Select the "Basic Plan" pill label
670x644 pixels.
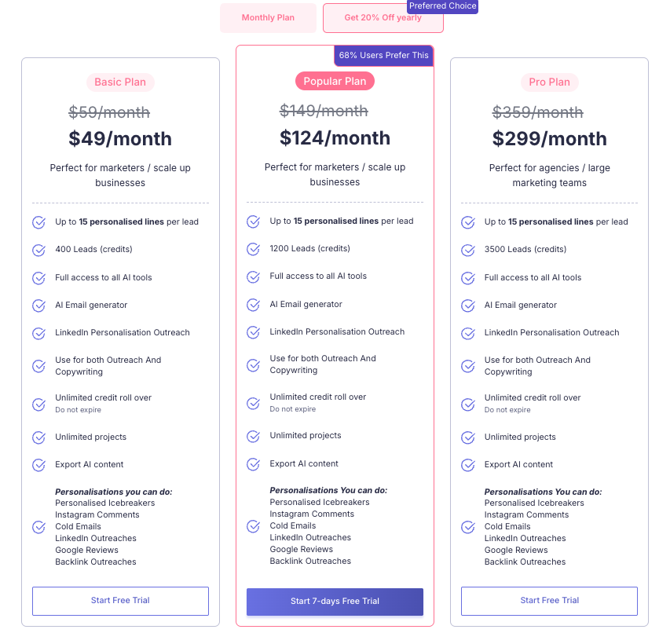(119, 82)
